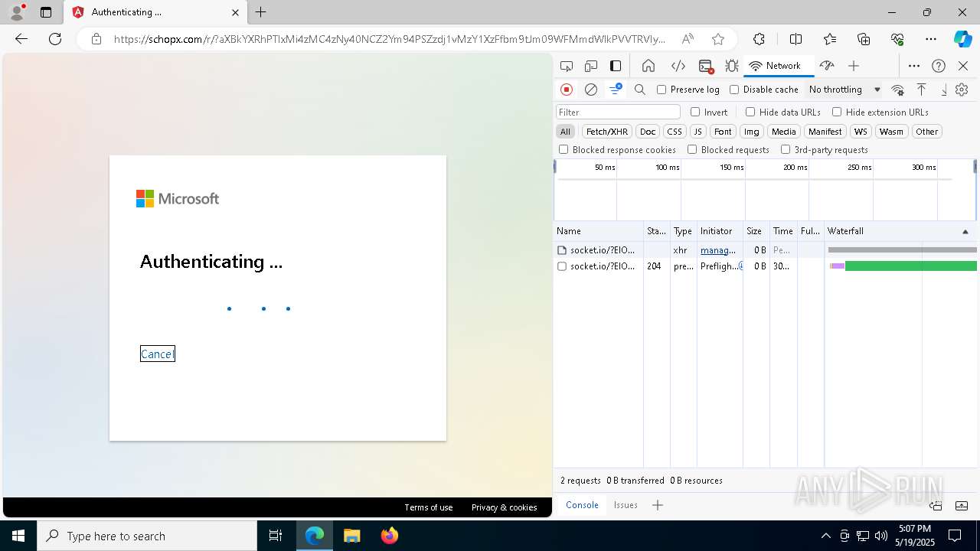The image size is (980, 551).
Task: Check Hide data URLs
Action: (750, 112)
